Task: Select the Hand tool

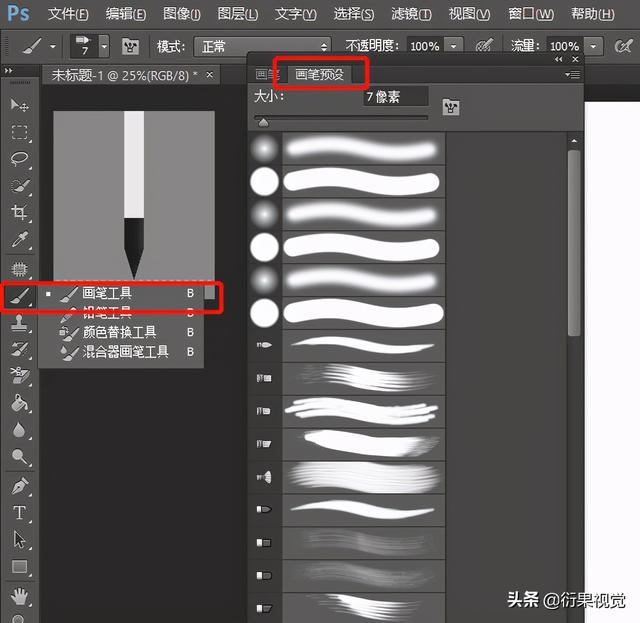Action: [19, 597]
